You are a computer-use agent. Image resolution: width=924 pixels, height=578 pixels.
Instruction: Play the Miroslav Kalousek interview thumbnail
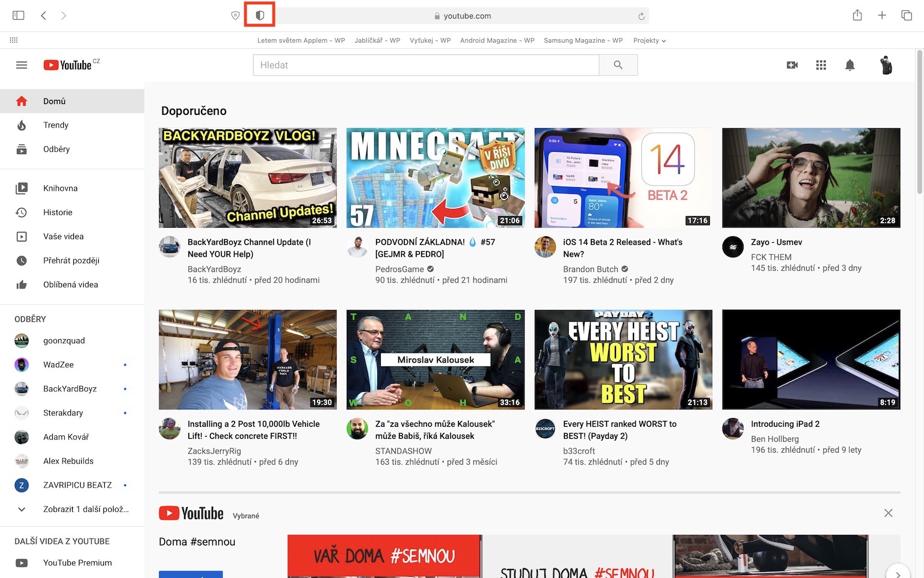coord(436,359)
